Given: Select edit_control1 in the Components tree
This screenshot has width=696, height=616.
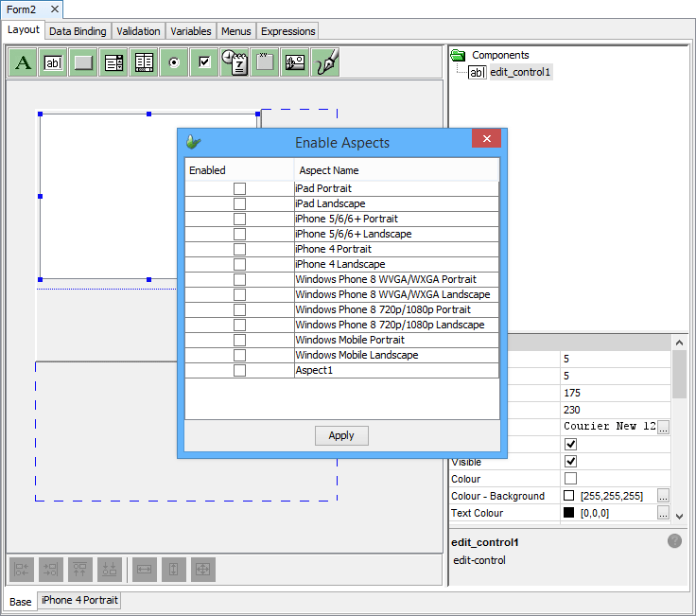Looking at the screenshot, I should [519, 72].
